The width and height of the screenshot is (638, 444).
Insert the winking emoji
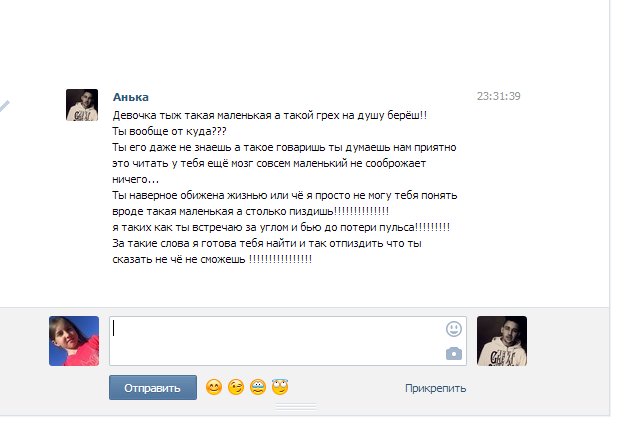[236, 387]
